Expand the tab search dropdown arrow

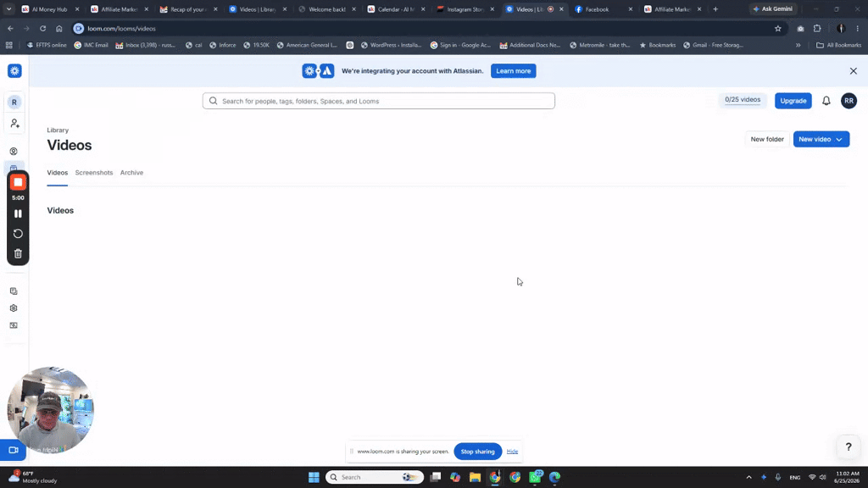(x=8, y=9)
